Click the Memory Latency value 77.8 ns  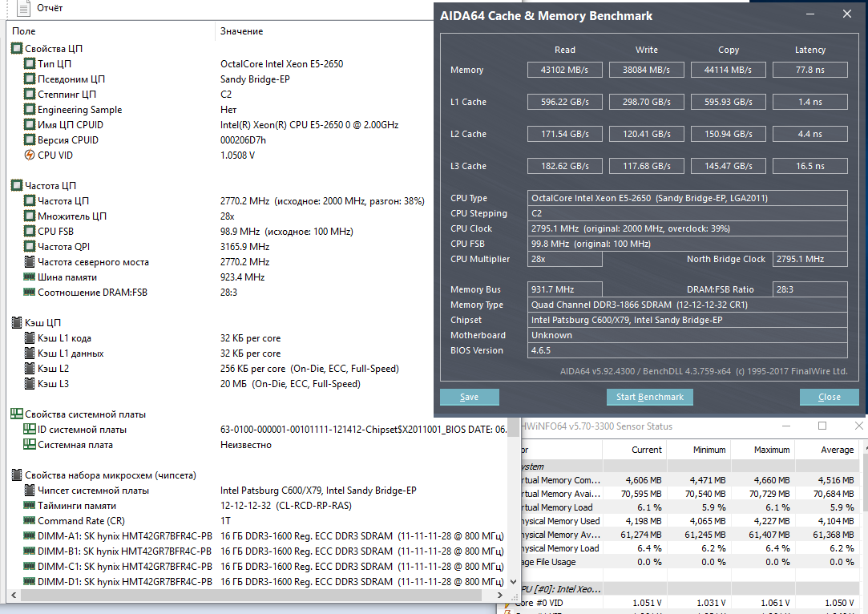click(809, 70)
